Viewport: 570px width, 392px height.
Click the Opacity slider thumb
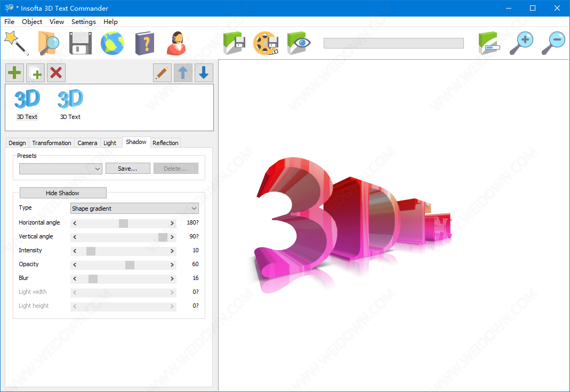[130, 265]
